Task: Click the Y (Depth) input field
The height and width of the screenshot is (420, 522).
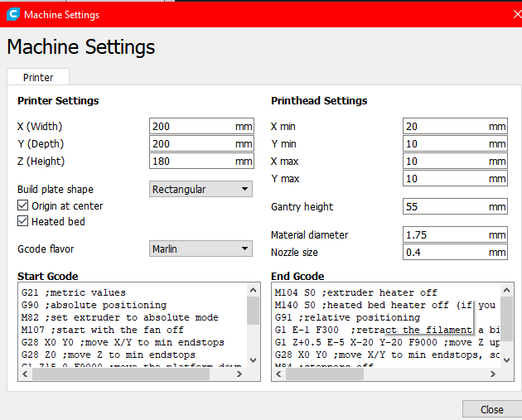Action: (191, 144)
